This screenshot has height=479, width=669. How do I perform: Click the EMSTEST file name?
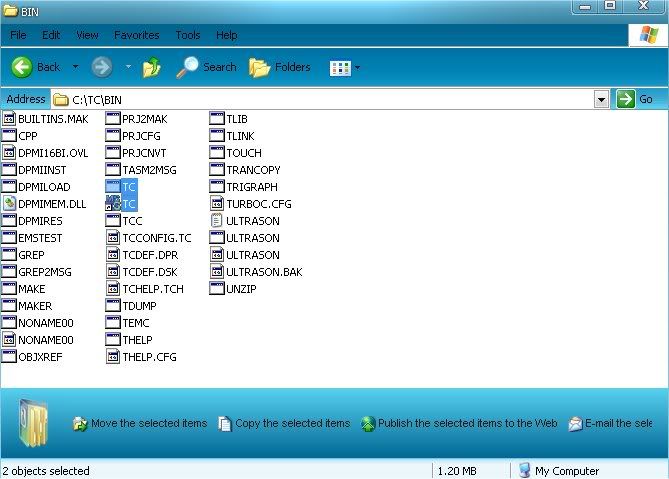[40, 238]
